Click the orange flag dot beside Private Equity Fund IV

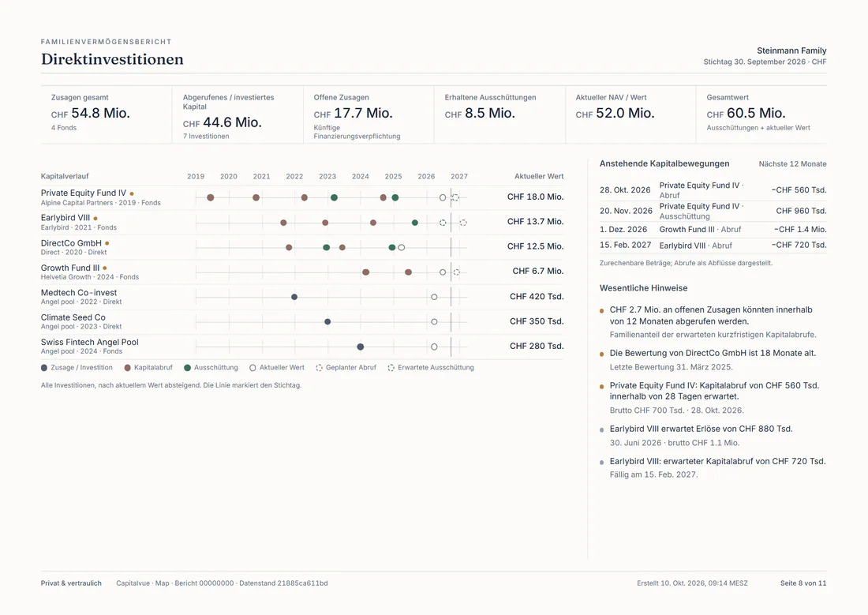click(132, 194)
